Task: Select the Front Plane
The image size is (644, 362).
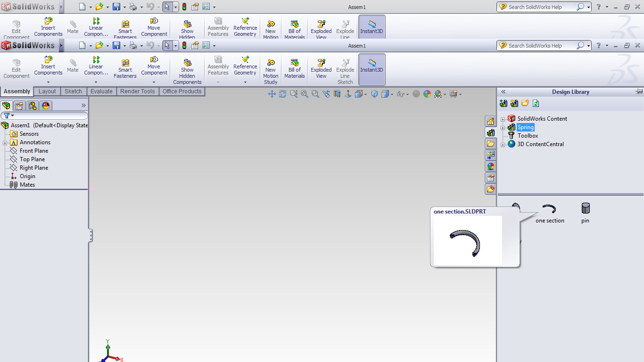Action: [33, 151]
